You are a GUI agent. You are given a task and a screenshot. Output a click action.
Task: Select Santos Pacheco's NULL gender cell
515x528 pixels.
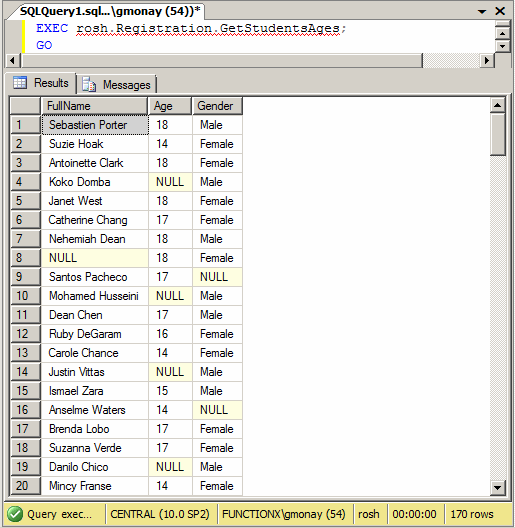click(x=218, y=277)
